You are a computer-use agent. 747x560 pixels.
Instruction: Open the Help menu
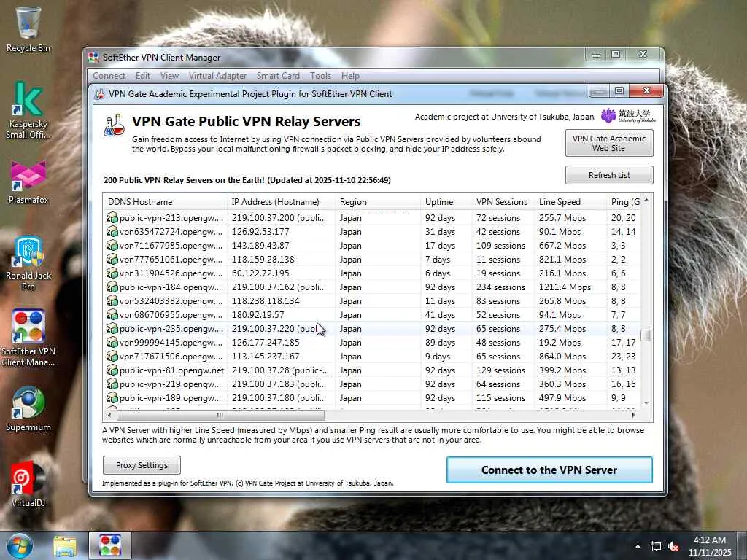click(350, 76)
